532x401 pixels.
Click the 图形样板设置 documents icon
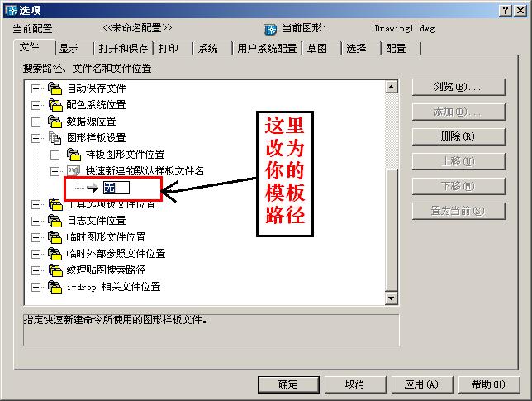point(55,138)
